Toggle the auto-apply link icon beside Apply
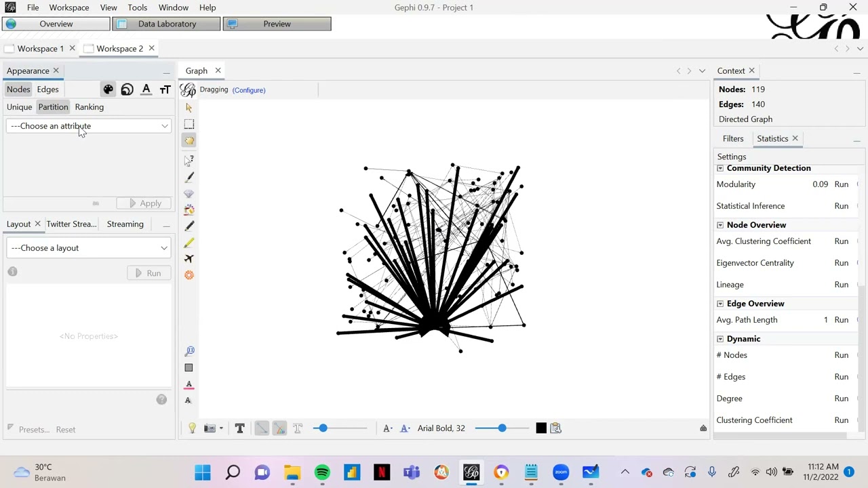The width and height of the screenshot is (868, 488). click(96, 203)
